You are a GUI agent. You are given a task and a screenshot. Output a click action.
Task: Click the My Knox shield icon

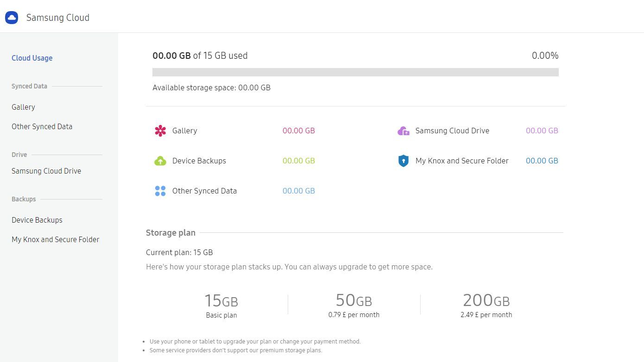pyautogui.click(x=403, y=161)
